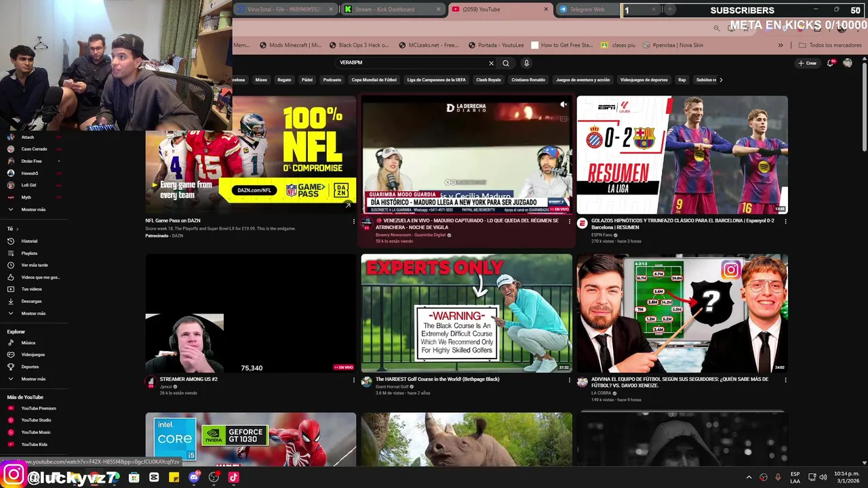Open Videojuegos under Explorar
The image size is (868, 488).
point(33,354)
